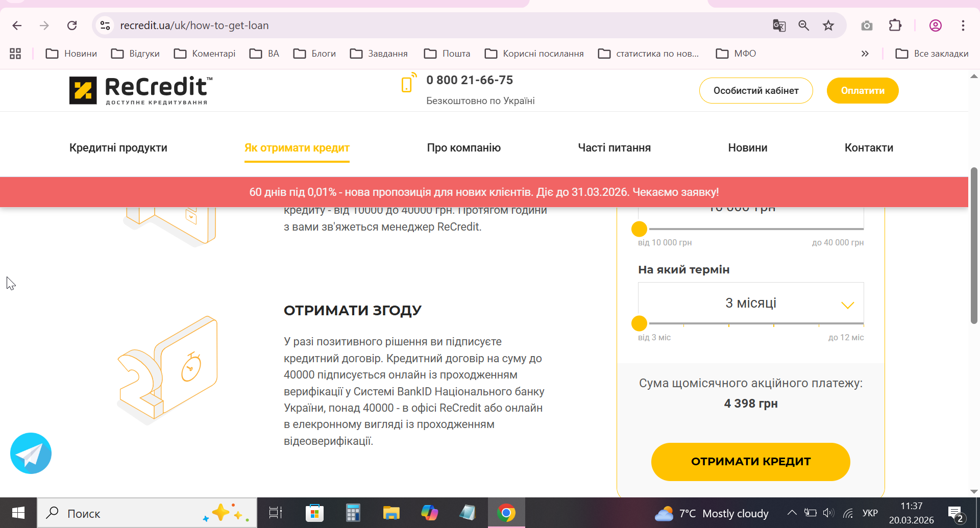Open the BA bookmark folder
The width and height of the screenshot is (980, 528).
(264, 54)
